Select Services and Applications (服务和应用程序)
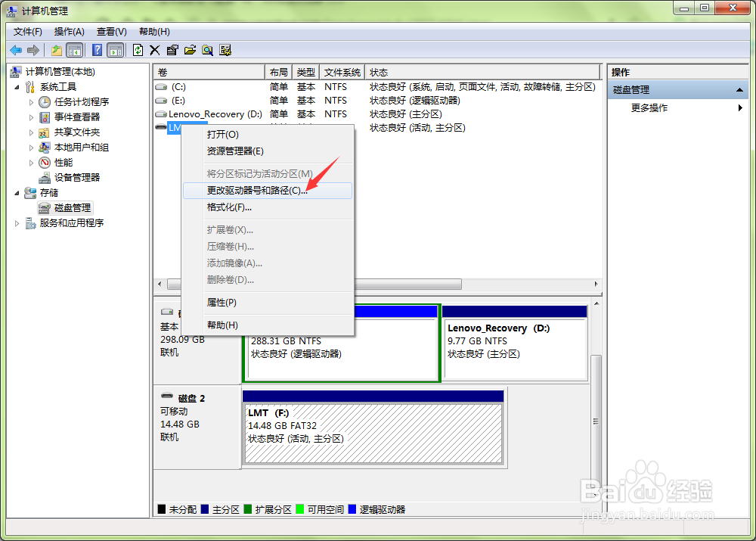Screen dimensions: 756x541 click(72, 223)
